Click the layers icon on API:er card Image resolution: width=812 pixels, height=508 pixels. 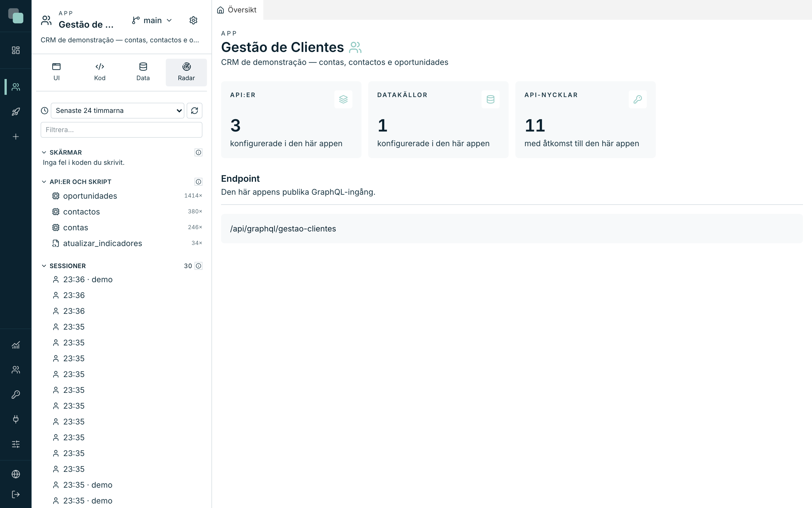pos(343,99)
